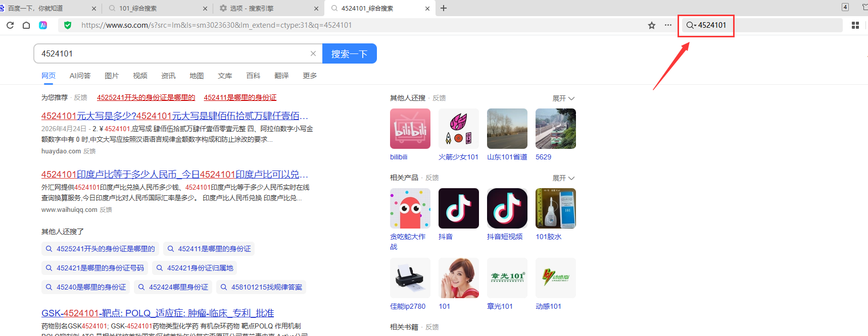The height and width of the screenshot is (336, 868).
Task: Click the 搜索一下 button
Action: click(349, 53)
